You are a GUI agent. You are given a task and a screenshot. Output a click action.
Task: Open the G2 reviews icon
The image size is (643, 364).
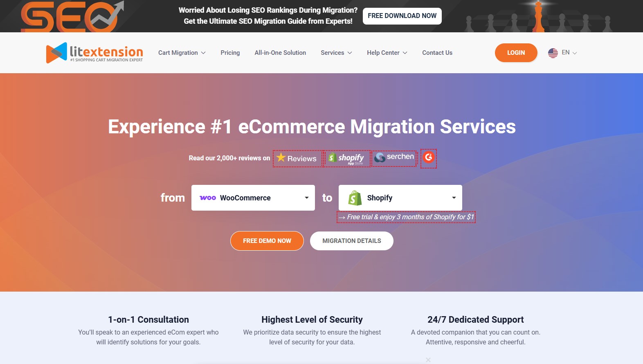(429, 158)
